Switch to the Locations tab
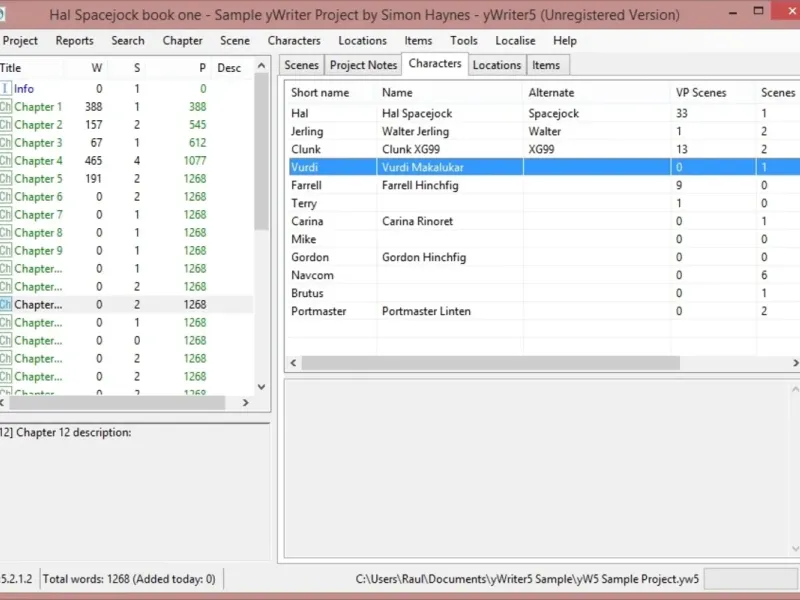 coord(497,65)
